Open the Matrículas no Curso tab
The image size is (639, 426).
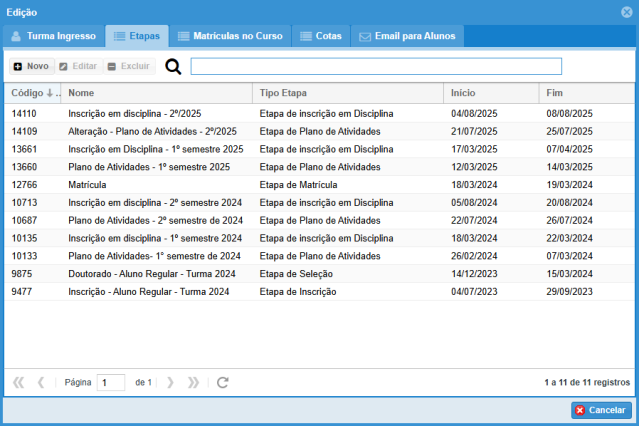click(x=230, y=36)
